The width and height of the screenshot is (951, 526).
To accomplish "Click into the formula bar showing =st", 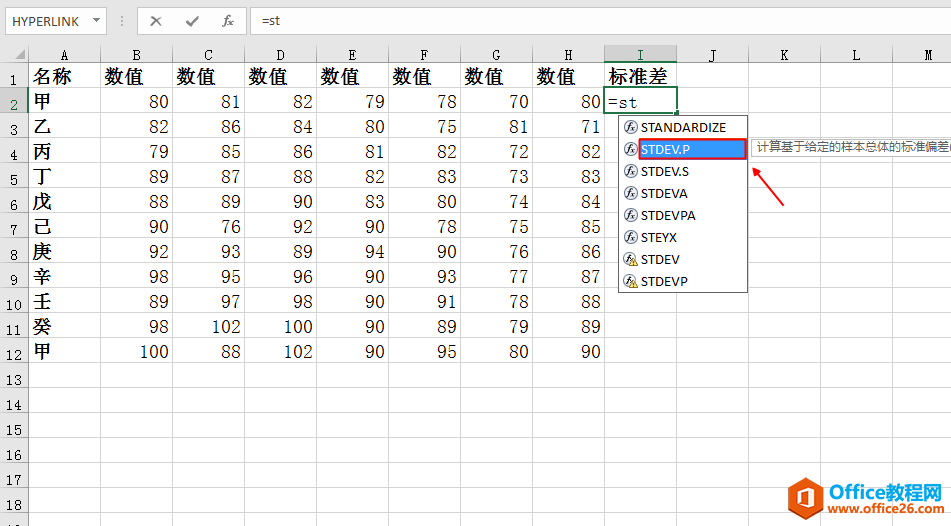I will pyautogui.click(x=600, y=21).
